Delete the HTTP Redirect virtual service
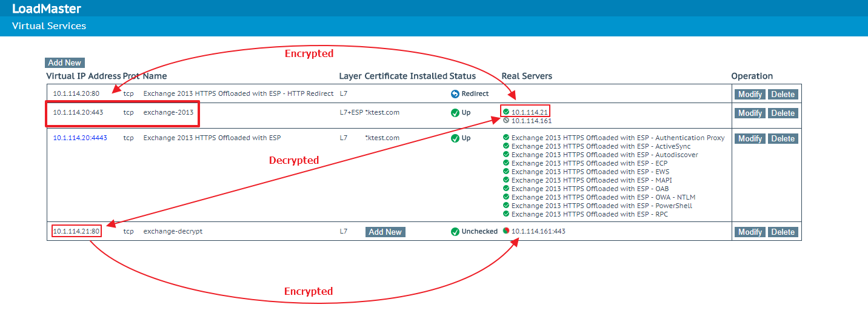 [783, 94]
